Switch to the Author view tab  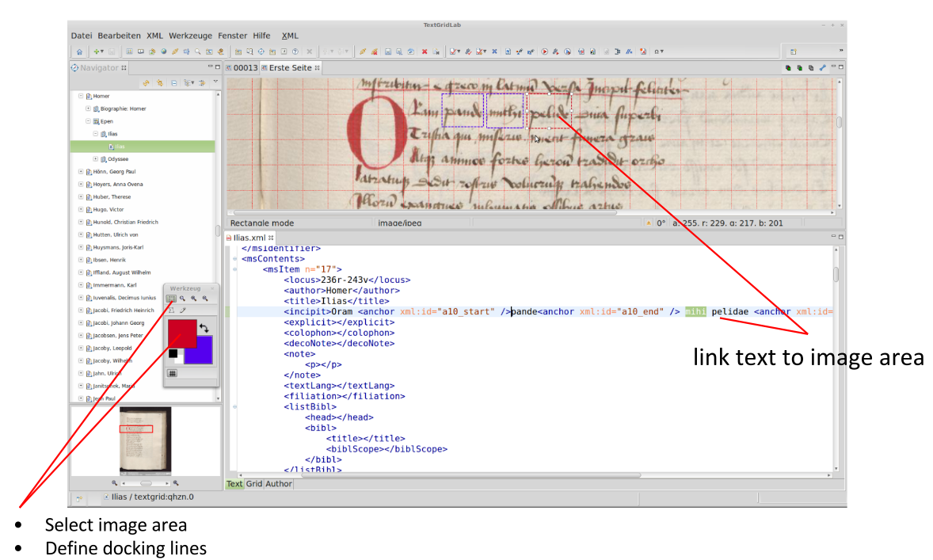(x=279, y=484)
